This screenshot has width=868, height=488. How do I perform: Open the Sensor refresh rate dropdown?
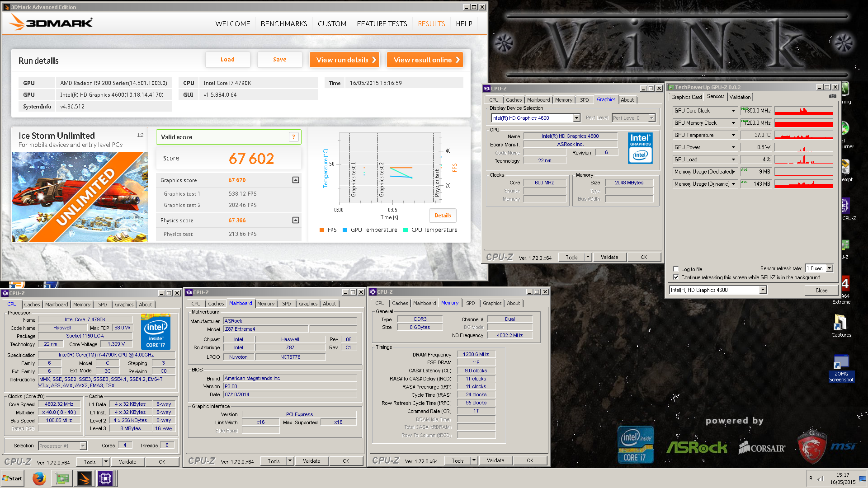coord(830,268)
